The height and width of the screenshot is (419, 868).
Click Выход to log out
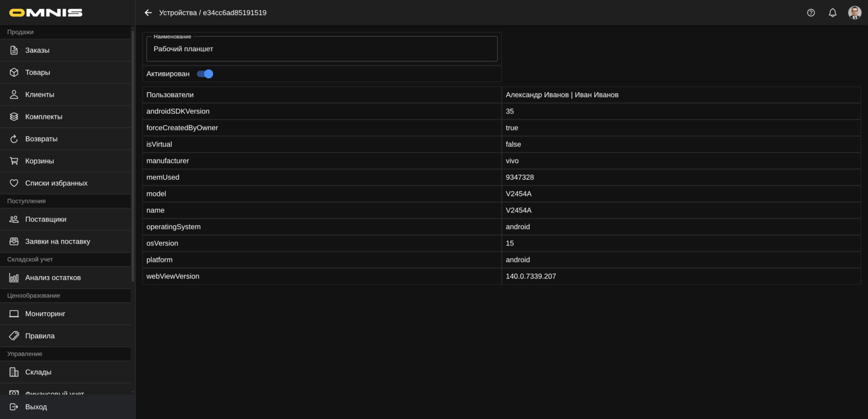pos(36,407)
